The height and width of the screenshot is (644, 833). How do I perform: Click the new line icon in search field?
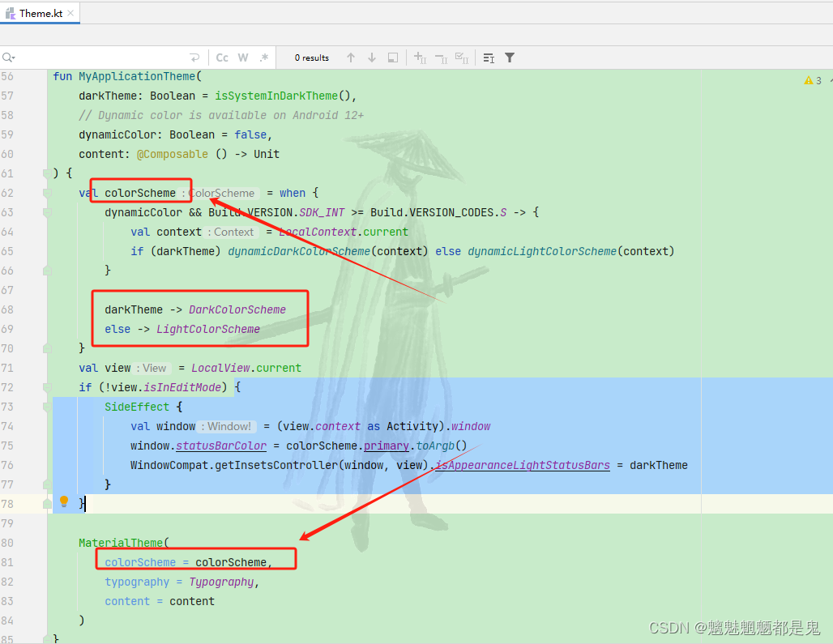194,58
